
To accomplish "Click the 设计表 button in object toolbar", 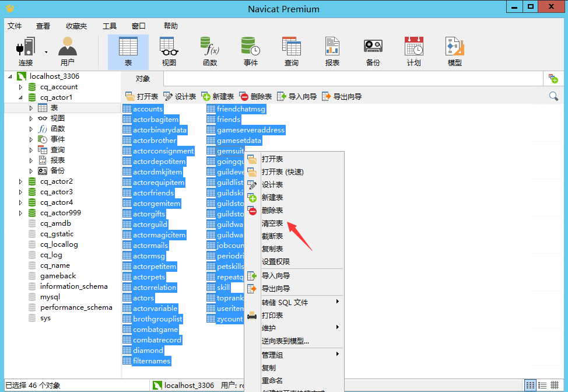I will 180,96.
